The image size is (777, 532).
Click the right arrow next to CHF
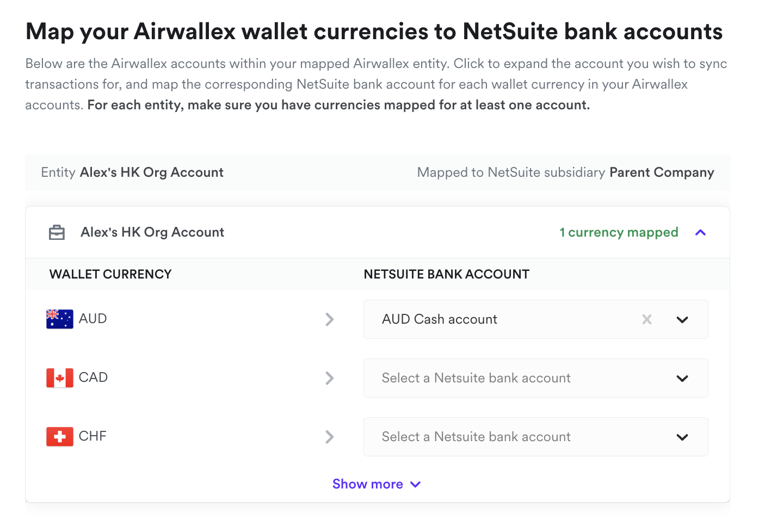330,437
